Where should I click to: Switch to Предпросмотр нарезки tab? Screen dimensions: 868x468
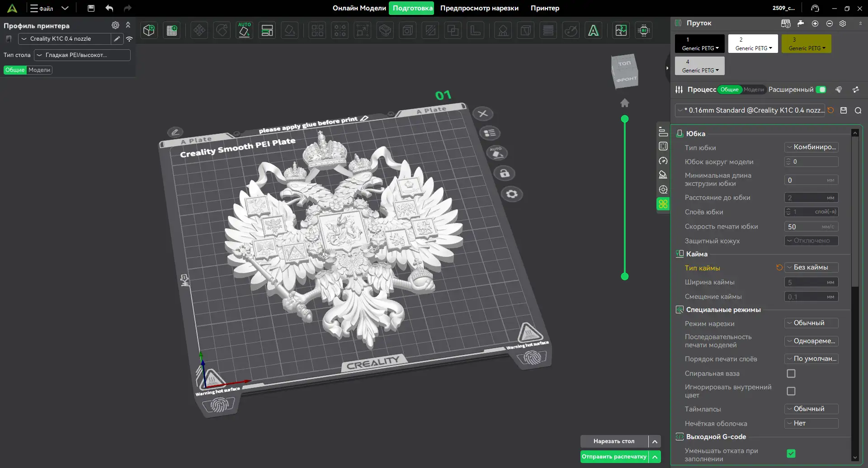pyautogui.click(x=479, y=8)
